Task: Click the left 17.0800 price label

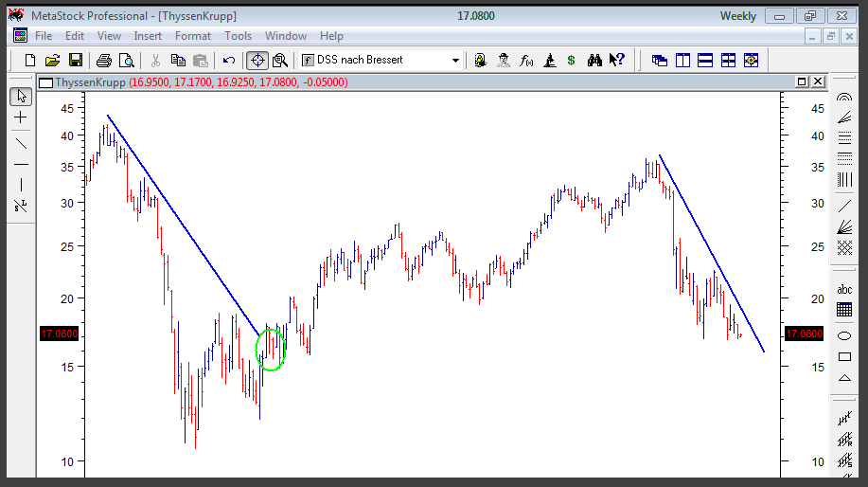Action: point(60,334)
